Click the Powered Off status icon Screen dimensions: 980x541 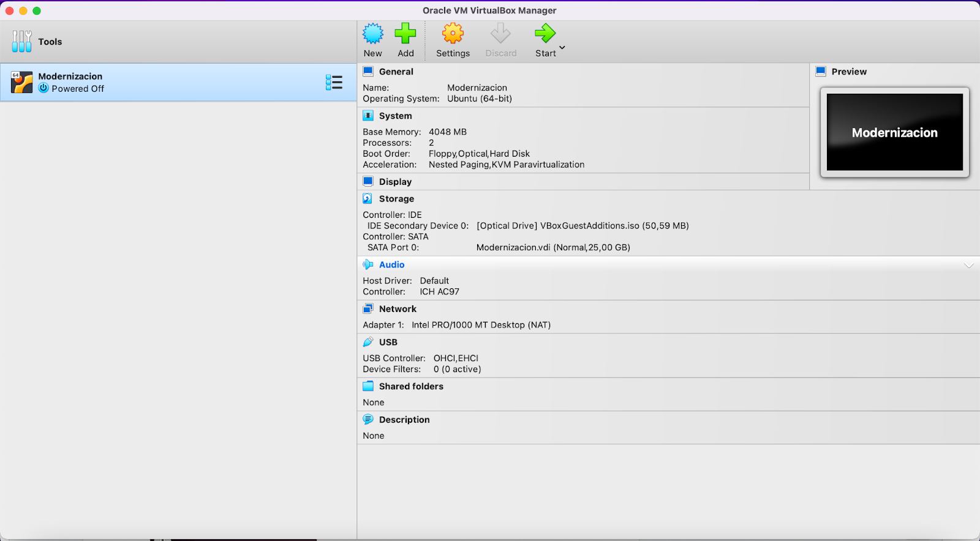(x=43, y=88)
